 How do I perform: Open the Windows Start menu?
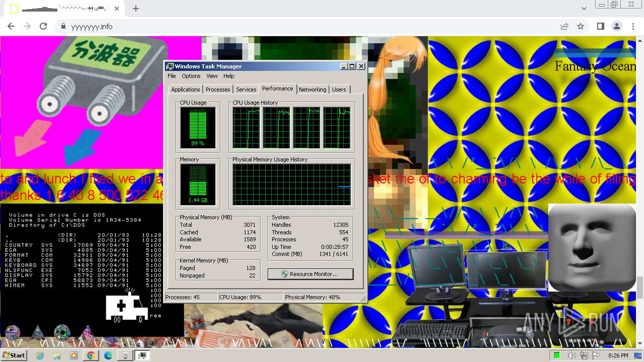coord(14,355)
